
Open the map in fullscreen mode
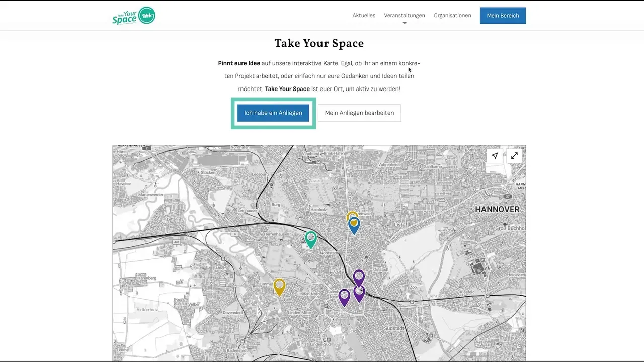point(514,156)
